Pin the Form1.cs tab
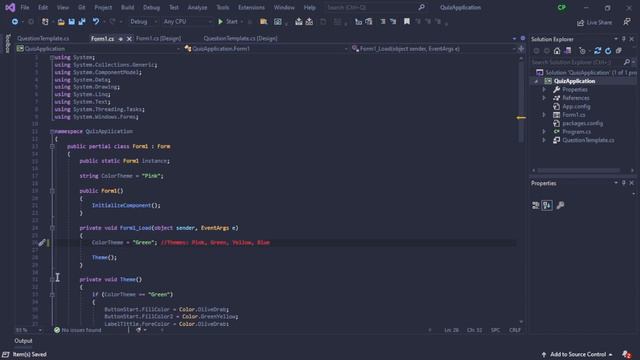This screenshot has height=360, width=640. point(120,39)
